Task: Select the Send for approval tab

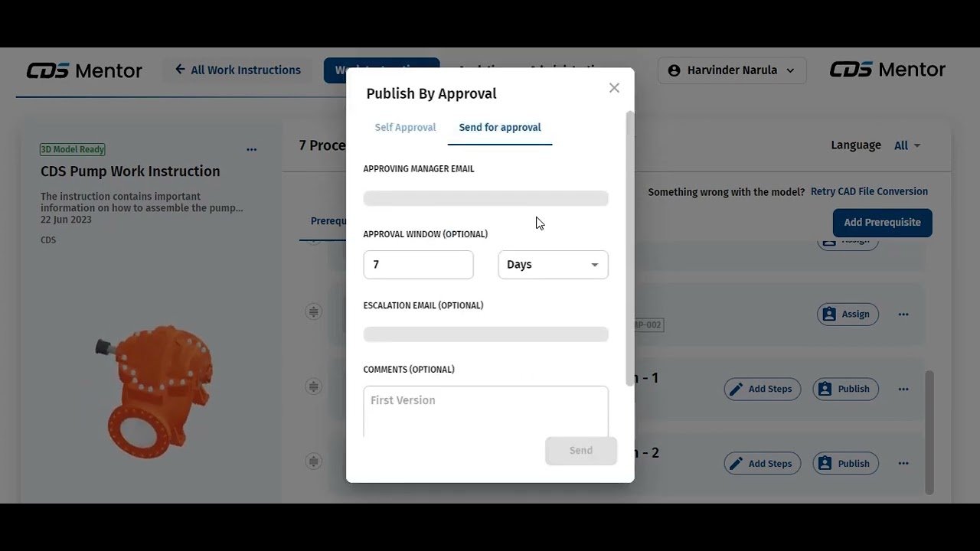Action: tap(500, 128)
